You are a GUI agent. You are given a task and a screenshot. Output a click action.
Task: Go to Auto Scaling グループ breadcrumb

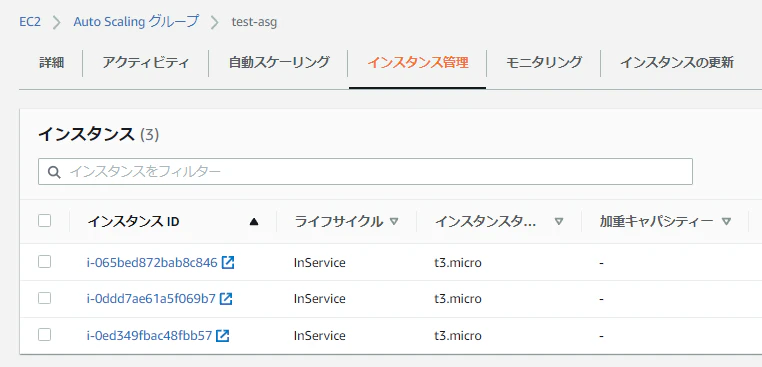pyautogui.click(x=136, y=22)
